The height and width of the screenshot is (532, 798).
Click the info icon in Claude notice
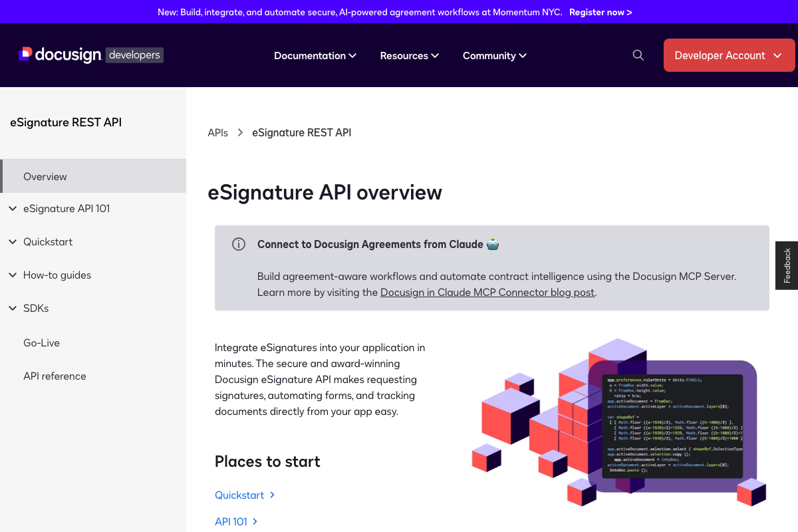pyautogui.click(x=239, y=244)
